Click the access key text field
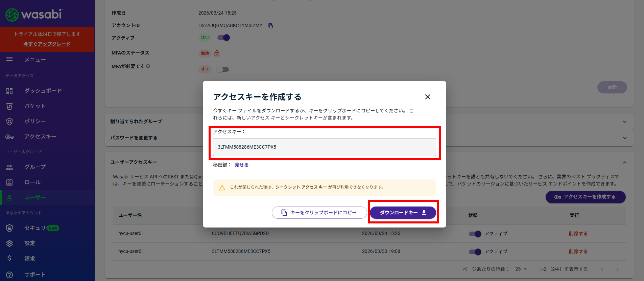Image resolution: width=644 pixels, height=281 pixels. [324, 147]
